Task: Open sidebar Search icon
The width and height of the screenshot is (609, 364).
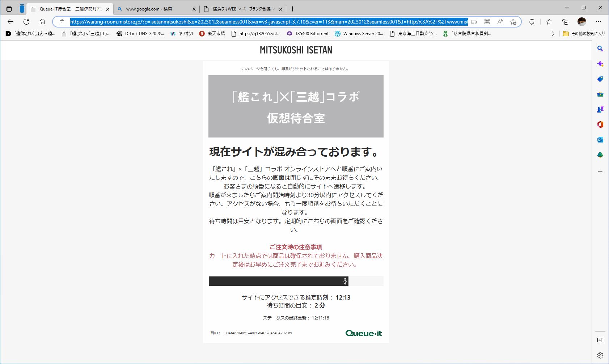Action: (x=600, y=48)
